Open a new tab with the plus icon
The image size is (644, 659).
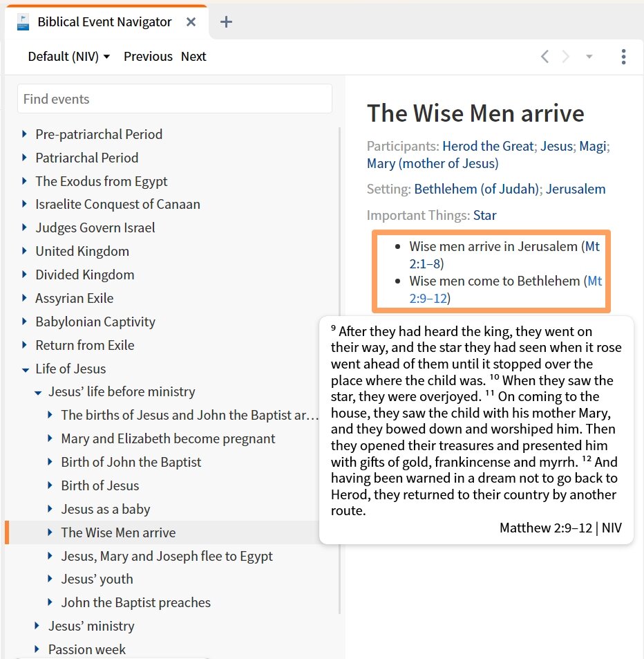pyautogui.click(x=225, y=21)
